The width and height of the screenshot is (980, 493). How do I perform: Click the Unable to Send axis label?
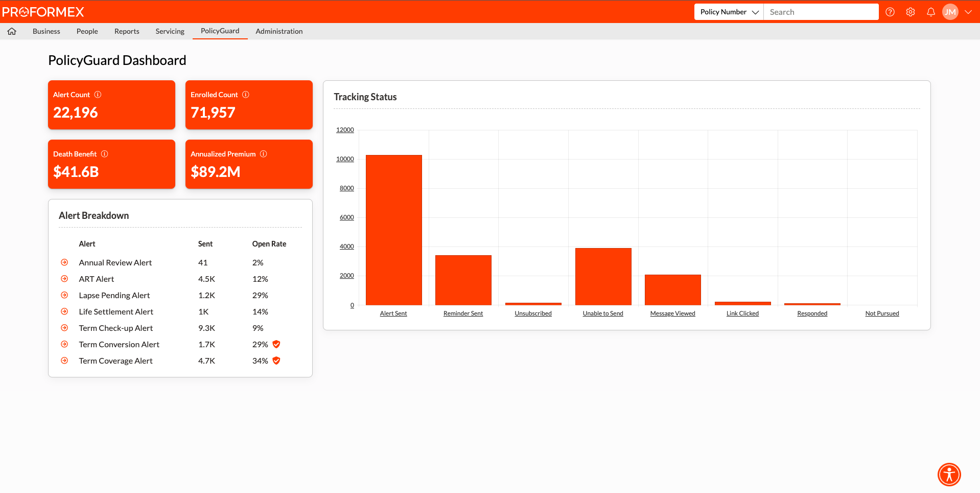click(603, 313)
